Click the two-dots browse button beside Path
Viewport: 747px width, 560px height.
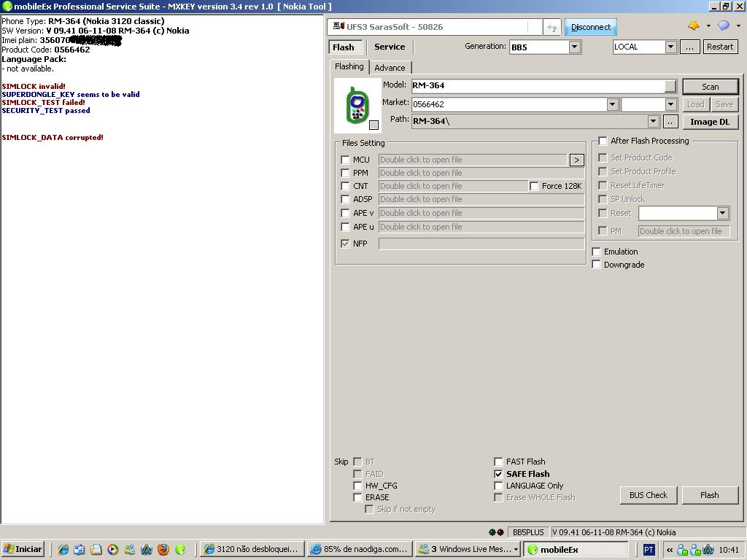pyautogui.click(x=670, y=122)
